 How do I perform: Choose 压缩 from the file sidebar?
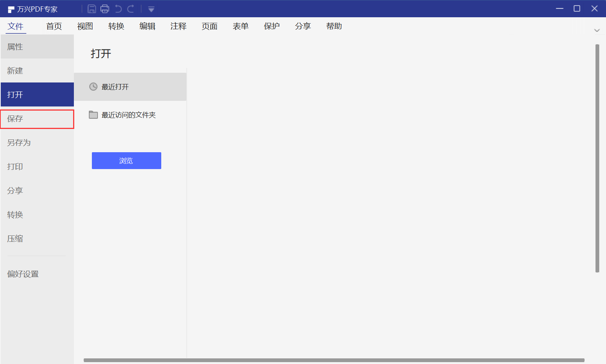[15, 238]
